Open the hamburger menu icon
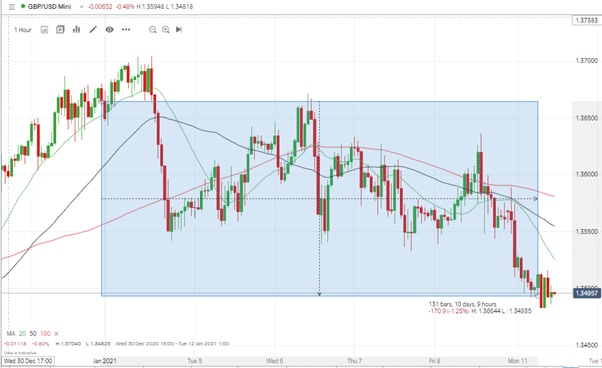Viewport: 602px width, 368px height. pyautogui.click(x=12, y=7)
